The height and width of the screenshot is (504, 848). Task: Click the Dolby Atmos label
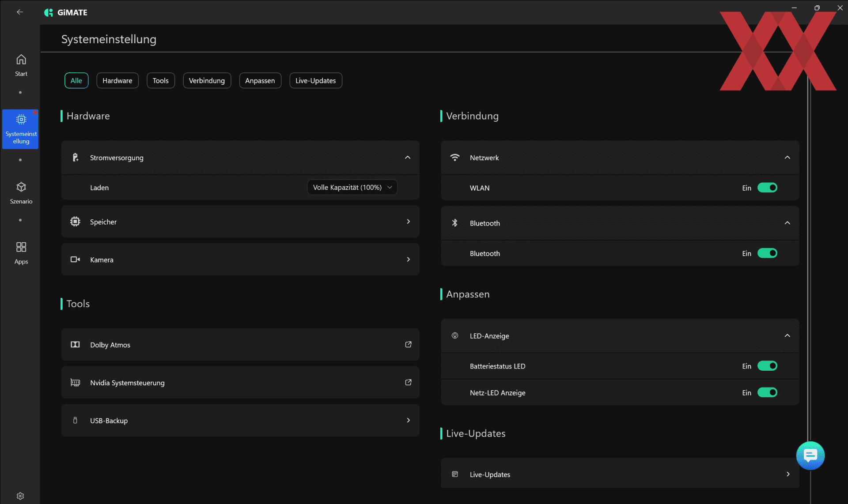pos(110,345)
